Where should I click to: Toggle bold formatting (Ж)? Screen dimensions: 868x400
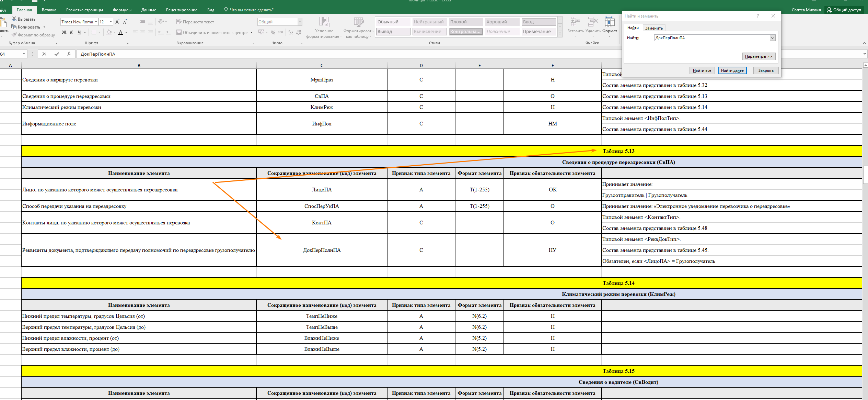click(x=64, y=32)
